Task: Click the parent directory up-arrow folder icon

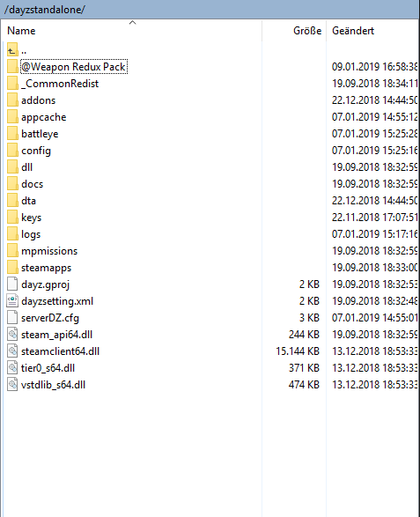Action: pos(12,50)
